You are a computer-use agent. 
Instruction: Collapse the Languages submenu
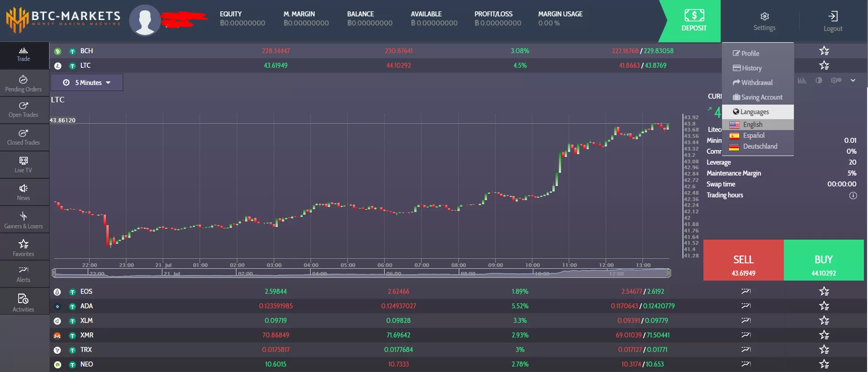click(x=758, y=111)
